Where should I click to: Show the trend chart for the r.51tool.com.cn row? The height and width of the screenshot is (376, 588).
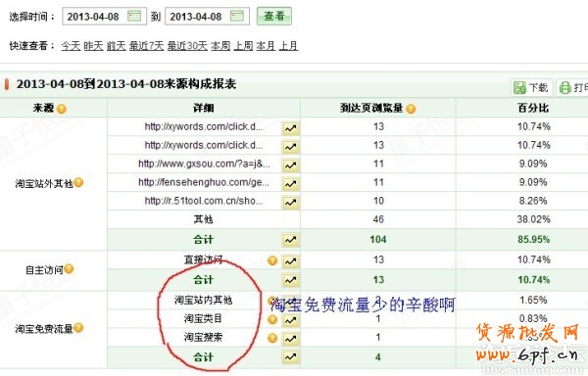click(x=291, y=203)
